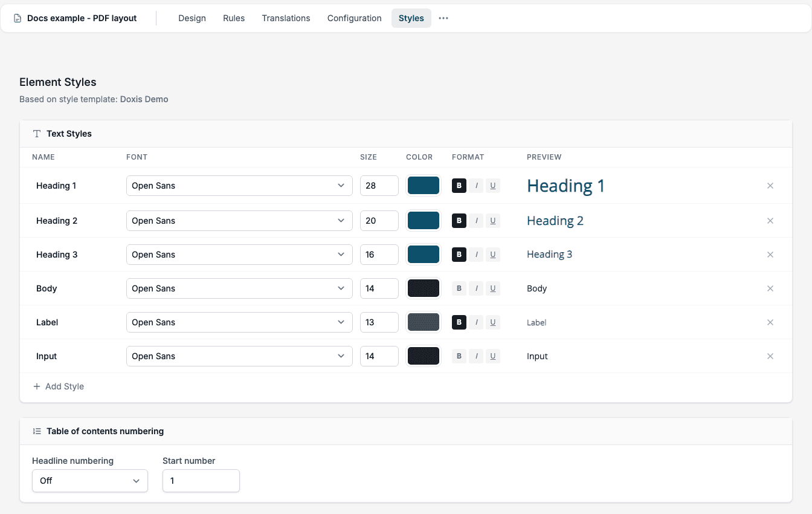Delete the Label style row
812x514 pixels.
[770, 322]
